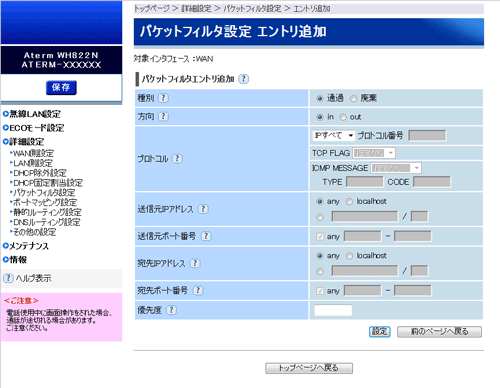The width and height of the screenshot is (500, 388).
Task: Click 送信元ポート番号 start port field
Action: pos(362,236)
